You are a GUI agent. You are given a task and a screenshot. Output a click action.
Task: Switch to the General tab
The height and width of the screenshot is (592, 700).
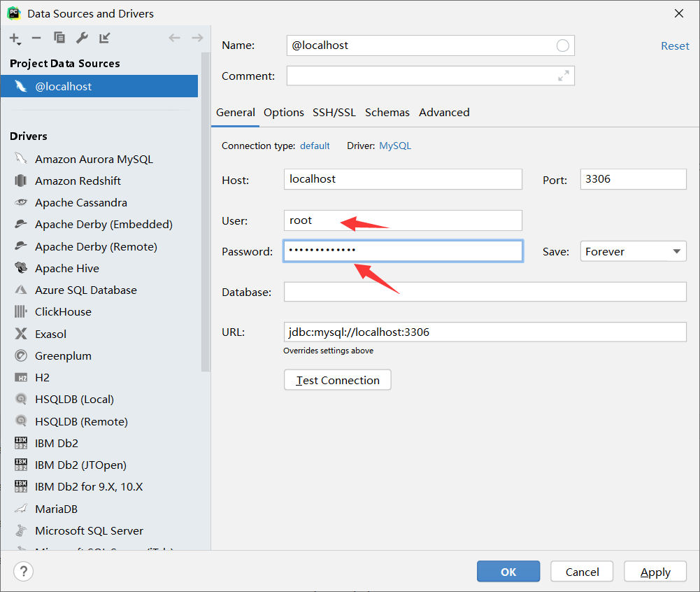point(235,112)
